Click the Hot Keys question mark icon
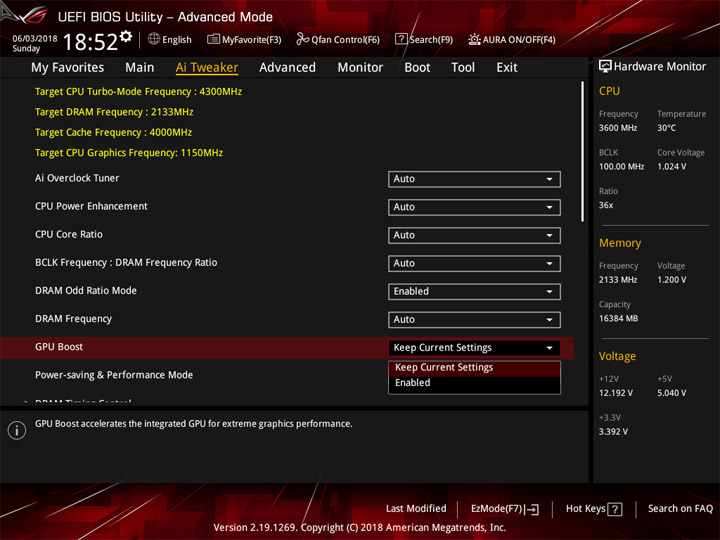 (x=615, y=509)
